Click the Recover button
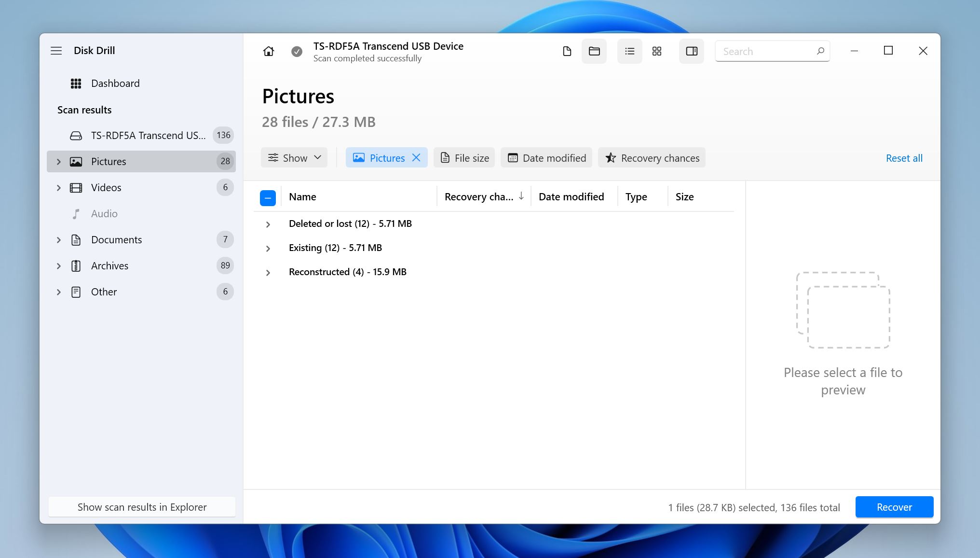The image size is (980, 558). (895, 507)
